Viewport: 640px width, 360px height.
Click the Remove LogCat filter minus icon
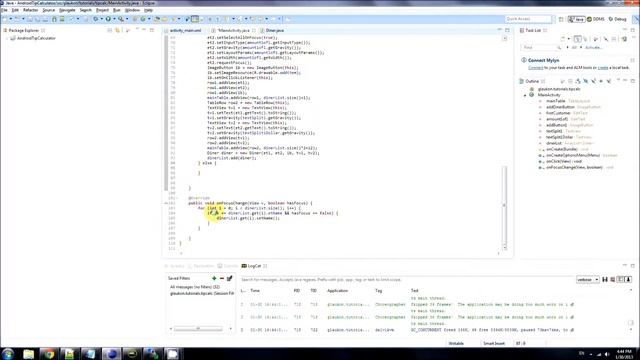222,278
